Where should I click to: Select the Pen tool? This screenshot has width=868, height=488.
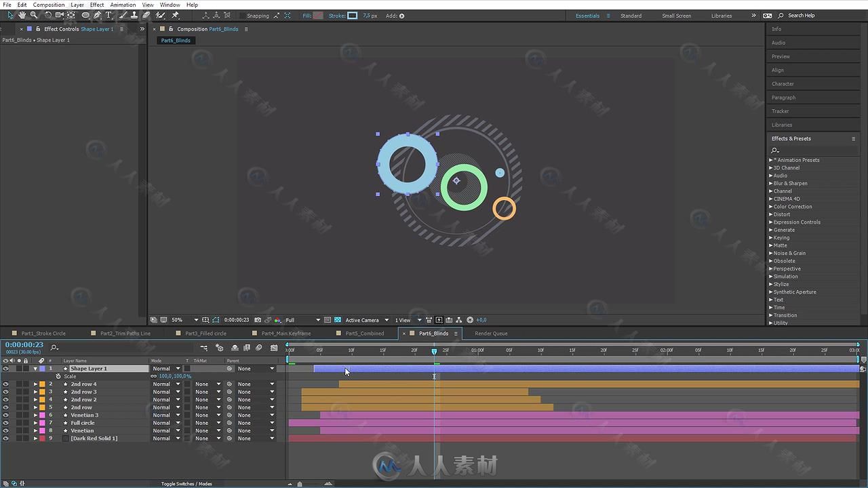pos(98,15)
